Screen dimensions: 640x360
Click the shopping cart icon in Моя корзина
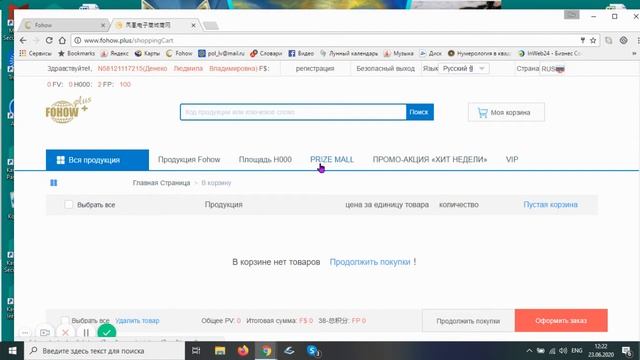[482, 113]
